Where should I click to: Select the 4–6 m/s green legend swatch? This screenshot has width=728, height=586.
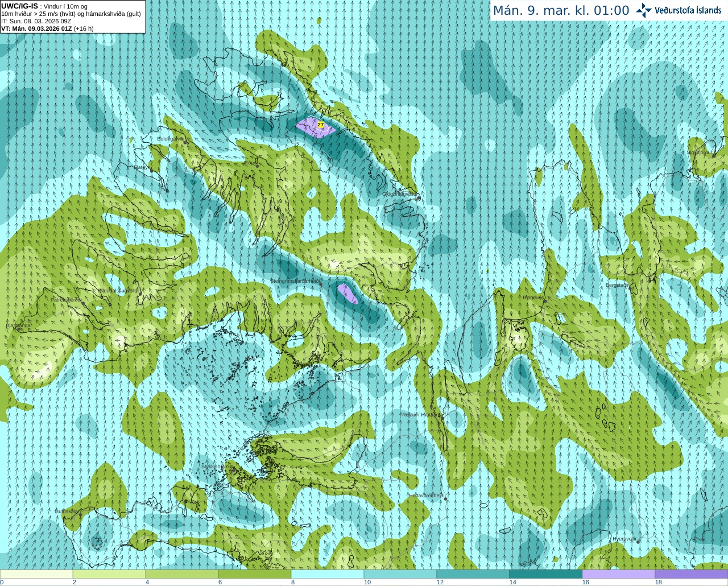[x=182, y=574]
